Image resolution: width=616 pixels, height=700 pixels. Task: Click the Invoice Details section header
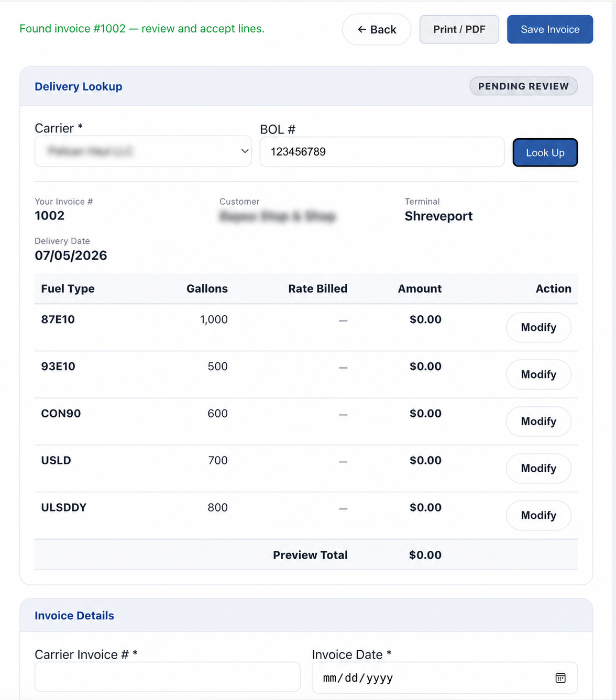pyautogui.click(x=74, y=616)
